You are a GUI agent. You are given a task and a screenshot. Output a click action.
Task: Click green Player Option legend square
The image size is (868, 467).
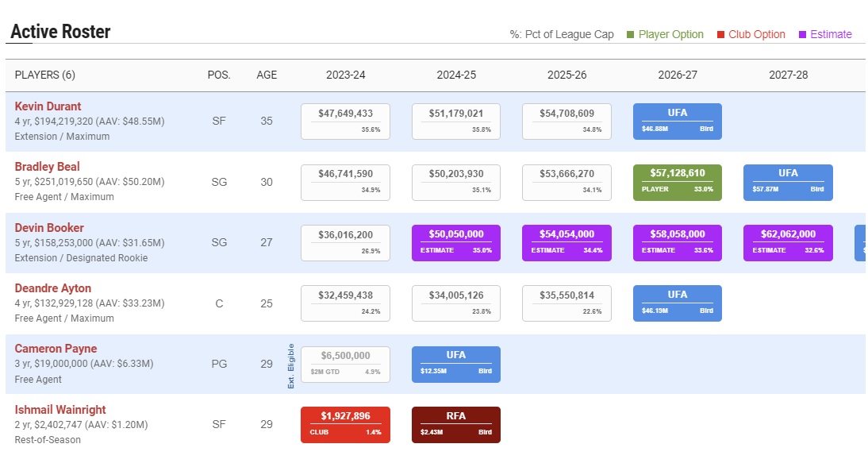630,34
